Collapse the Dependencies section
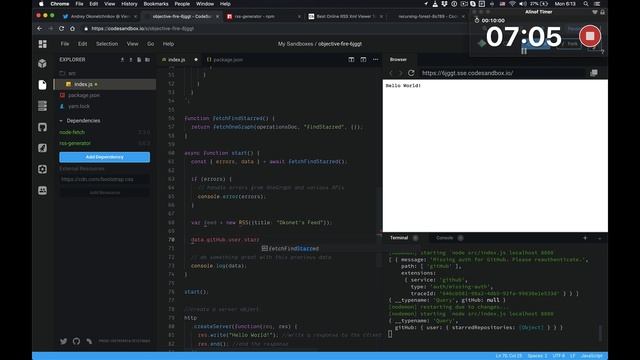This screenshot has height=360, width=640. click(x=80, y=121)
